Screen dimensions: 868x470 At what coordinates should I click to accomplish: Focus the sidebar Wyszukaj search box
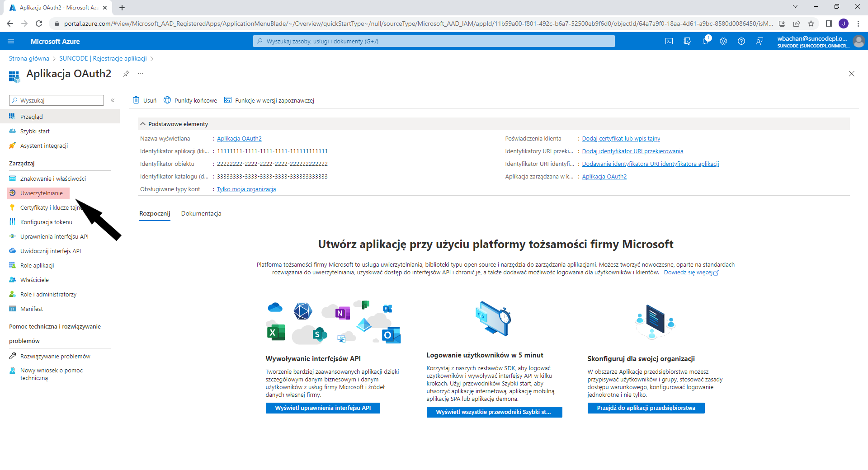pyautogui.click(x=57, y=100)
